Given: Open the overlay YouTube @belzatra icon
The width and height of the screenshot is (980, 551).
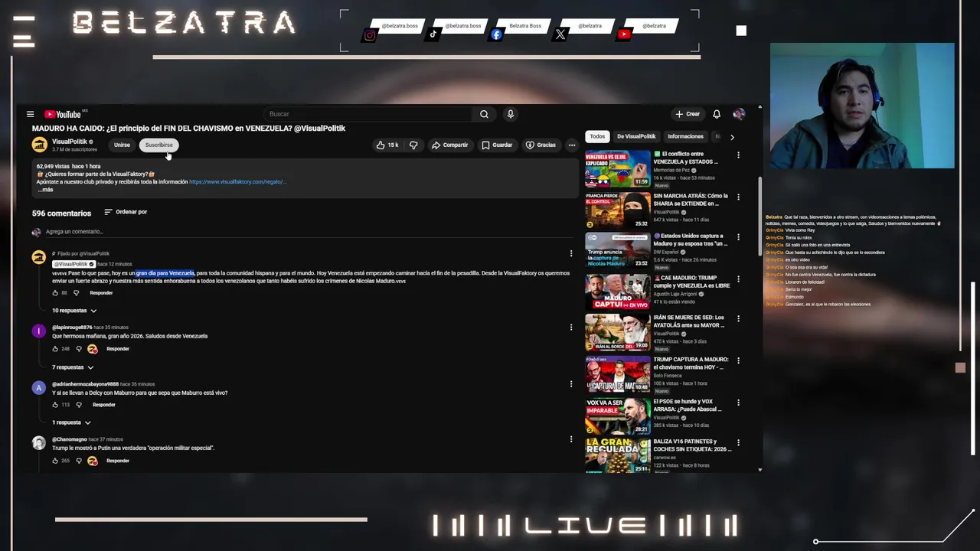Looking at the screenshot, I should 624,34.
